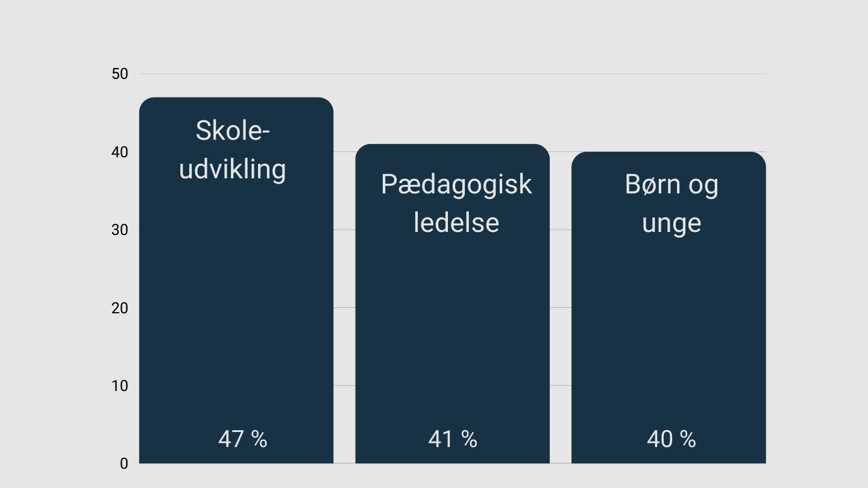Click the 50 tick on the y-axis
Screen dimensions: 868x488
pos(120,74)
